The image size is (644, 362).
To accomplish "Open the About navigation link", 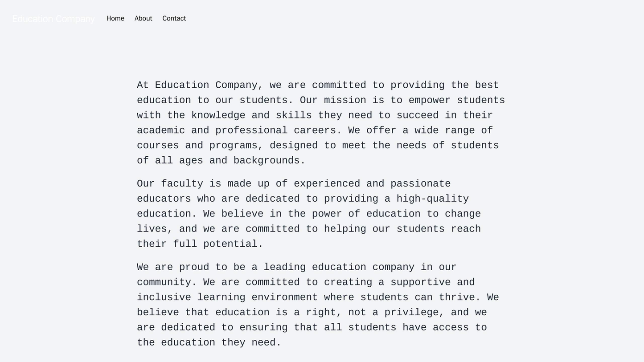I will pyautogui.click(x=143, y=18).
